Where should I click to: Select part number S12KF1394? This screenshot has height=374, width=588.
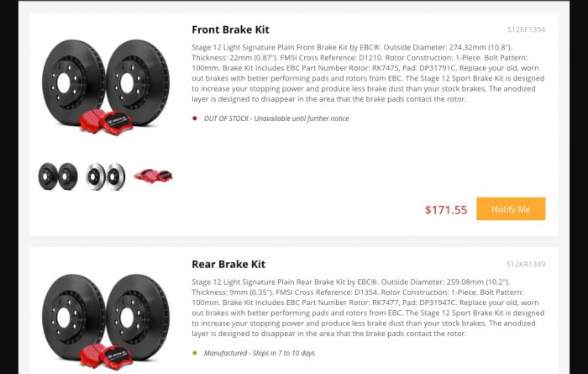click(x=526, y=30)
